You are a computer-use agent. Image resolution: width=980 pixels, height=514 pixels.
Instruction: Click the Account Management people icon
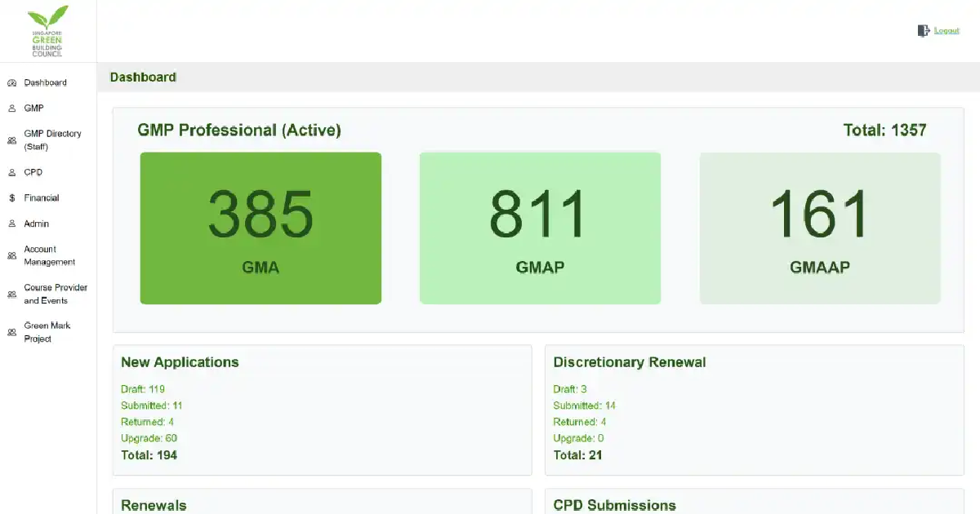pyautogui.click(x=11, y=255)
